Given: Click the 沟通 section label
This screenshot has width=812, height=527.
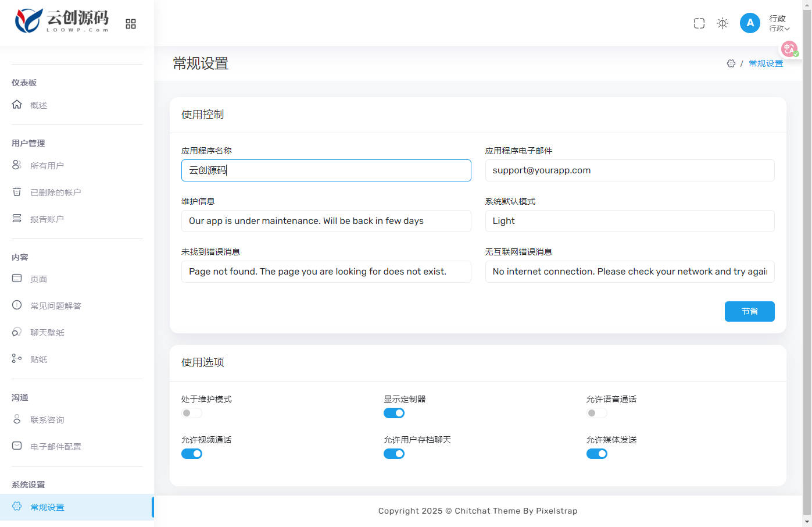Looking at the screenshot, I should (20, 397).
